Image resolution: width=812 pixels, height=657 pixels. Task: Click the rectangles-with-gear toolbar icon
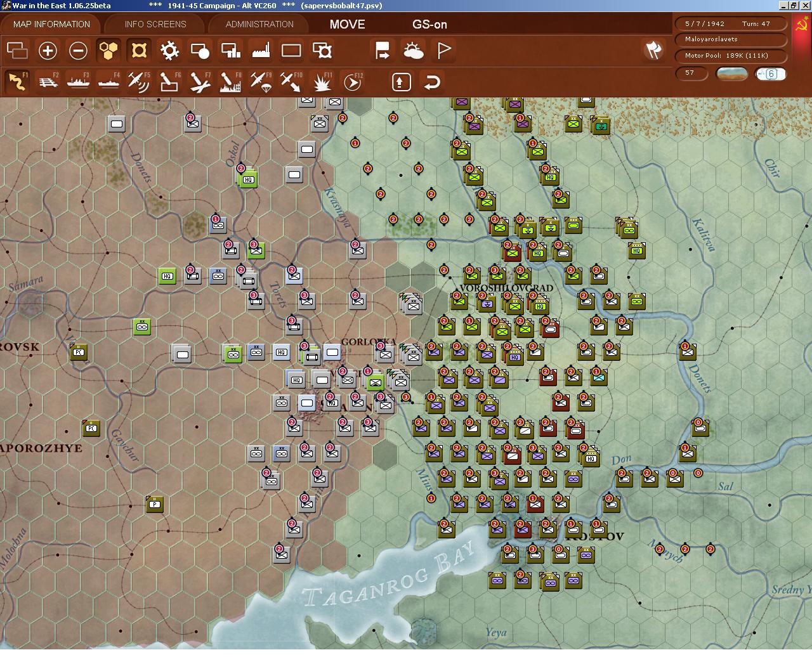pos(322,50)
